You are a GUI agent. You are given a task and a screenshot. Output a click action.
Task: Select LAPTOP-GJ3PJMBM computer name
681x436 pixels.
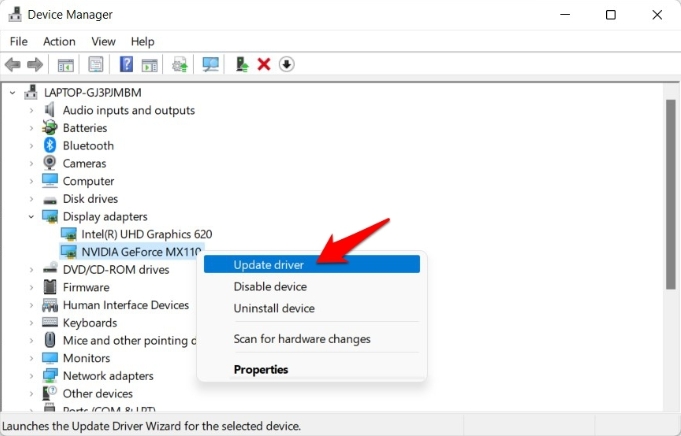93,92
